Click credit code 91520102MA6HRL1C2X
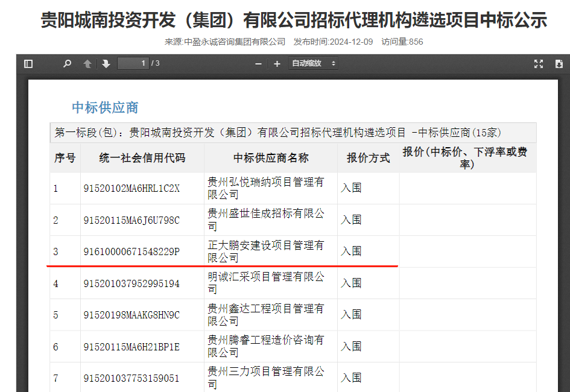The image size is (570, 392). 131,188
